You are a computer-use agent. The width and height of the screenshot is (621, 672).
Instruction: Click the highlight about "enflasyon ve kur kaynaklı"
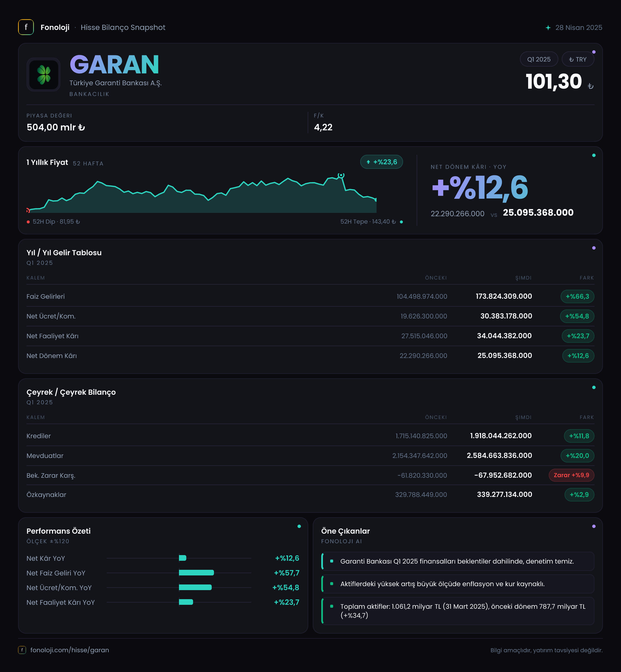tap(458, 584)
